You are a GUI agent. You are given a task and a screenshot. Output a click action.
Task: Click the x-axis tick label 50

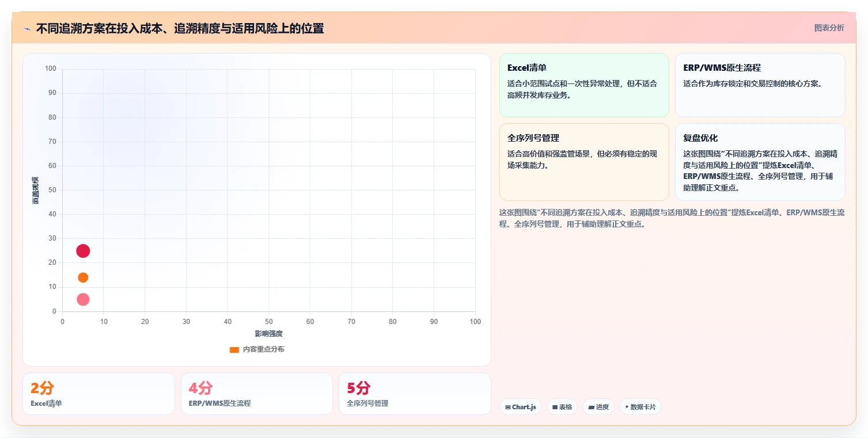click(269, 322)
